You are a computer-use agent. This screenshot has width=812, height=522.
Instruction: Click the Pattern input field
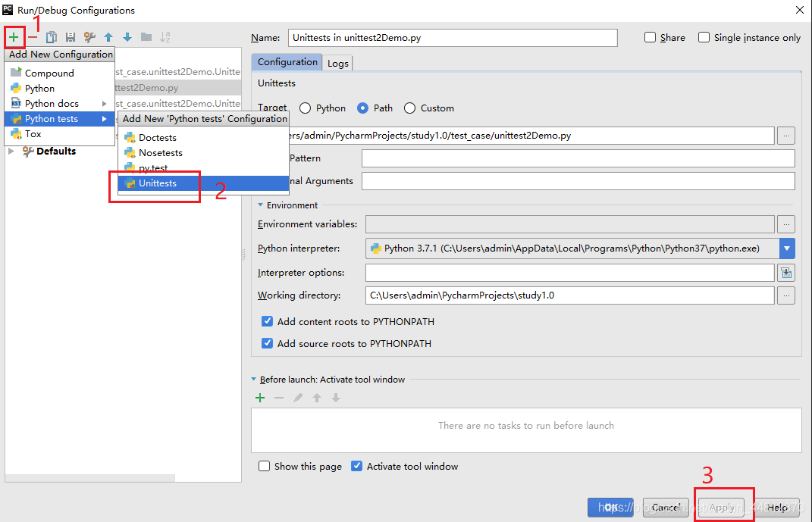(578, 158)
